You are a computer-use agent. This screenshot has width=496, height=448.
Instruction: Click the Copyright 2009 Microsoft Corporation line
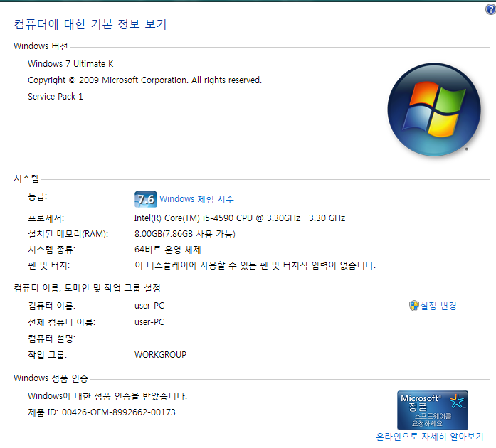point(144,80)
